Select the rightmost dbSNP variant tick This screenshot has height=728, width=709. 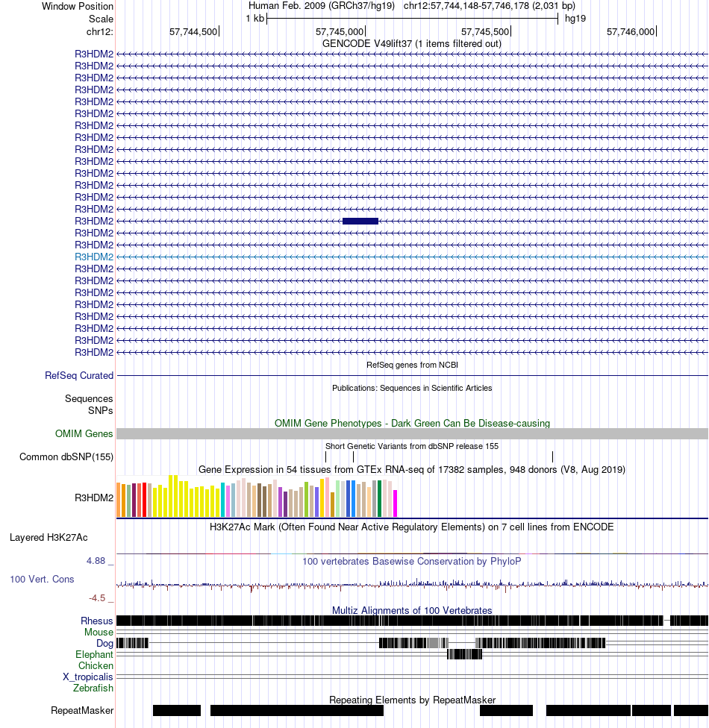[x=552, y=456]
